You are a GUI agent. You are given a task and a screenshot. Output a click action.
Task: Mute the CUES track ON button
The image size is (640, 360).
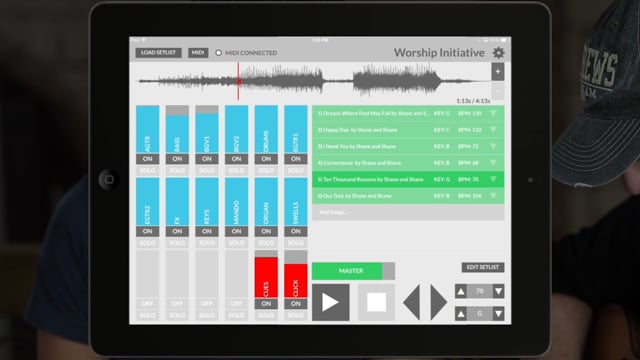coord(266,304)
